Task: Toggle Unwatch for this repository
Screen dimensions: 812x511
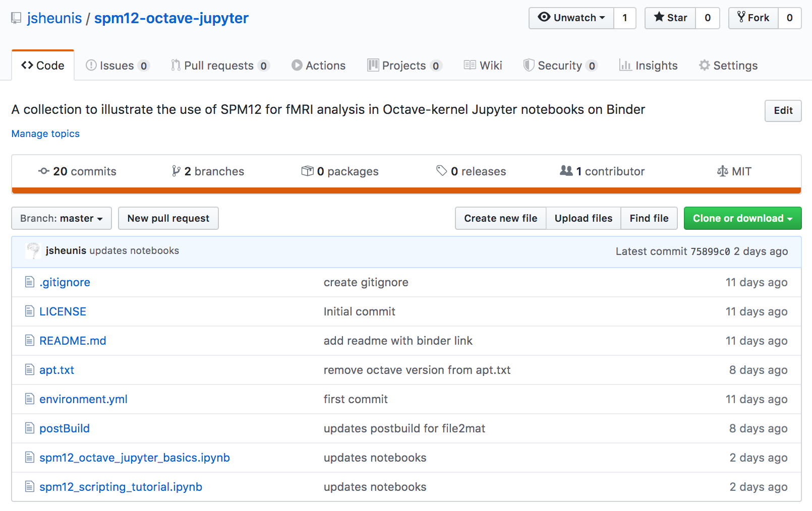Action: click(x=570, y=18)
